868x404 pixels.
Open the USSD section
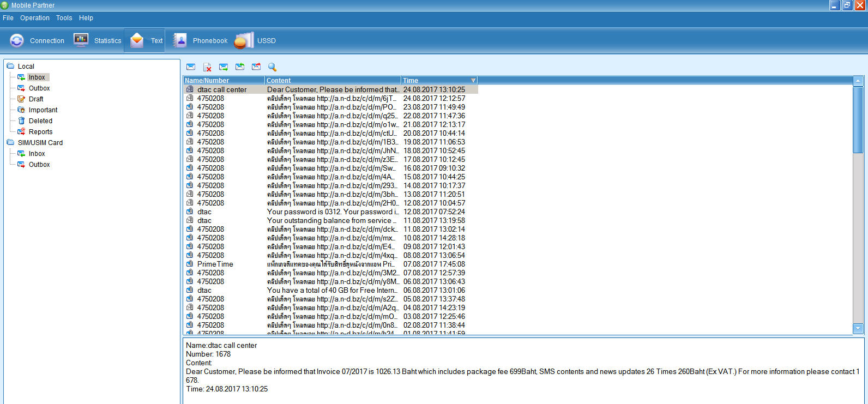pos(255,40)
